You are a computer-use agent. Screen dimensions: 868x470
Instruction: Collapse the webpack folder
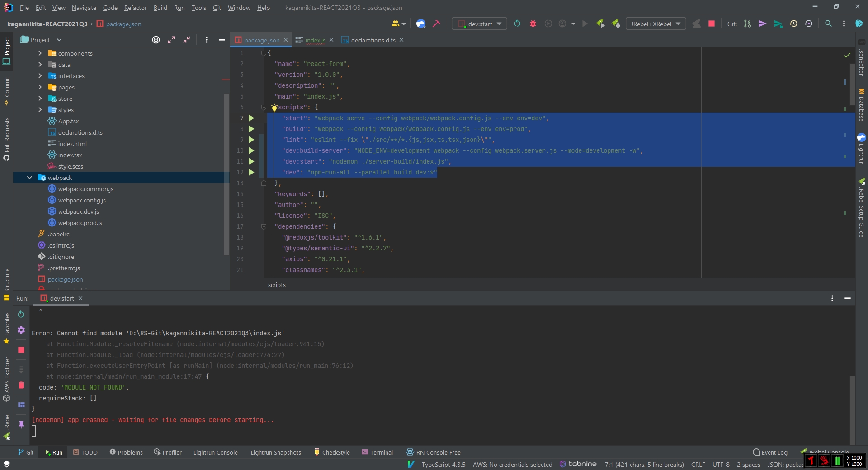pyautogui.click(x=30, y=178)
